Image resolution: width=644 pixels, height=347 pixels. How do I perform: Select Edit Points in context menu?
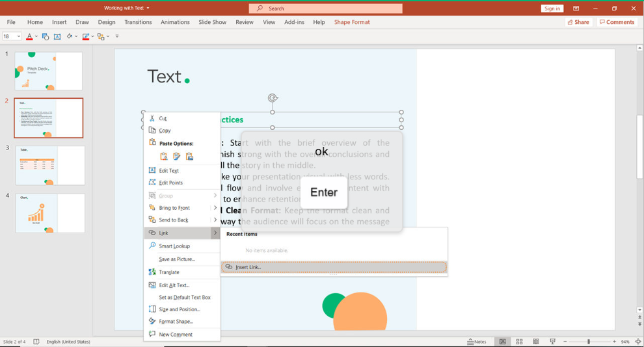[182, 183]
